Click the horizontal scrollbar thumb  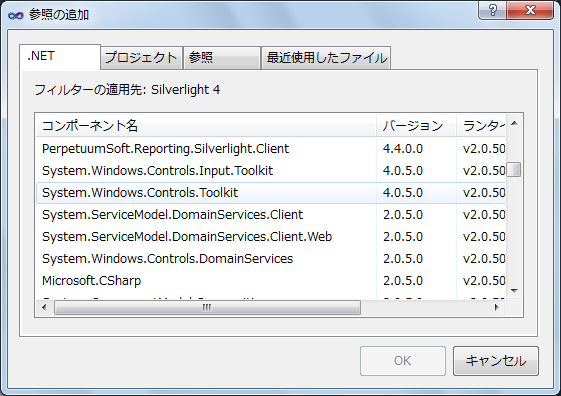click(207, 307)
